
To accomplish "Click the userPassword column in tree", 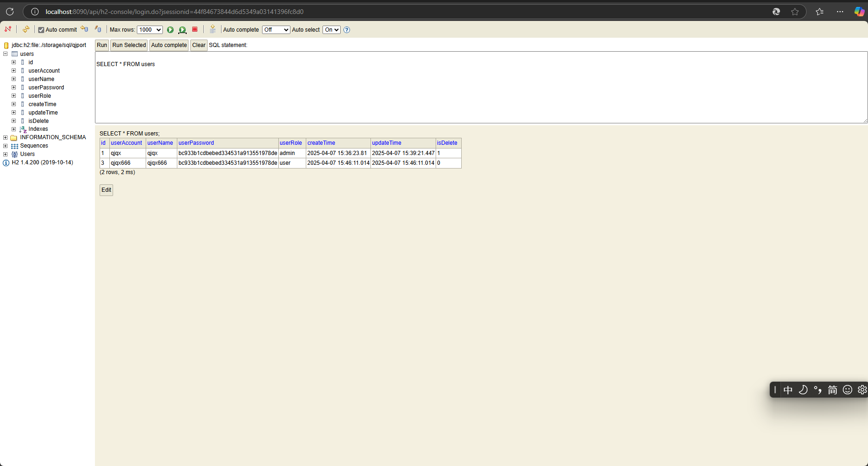I will pyautogui.click(x=46, y=88).
